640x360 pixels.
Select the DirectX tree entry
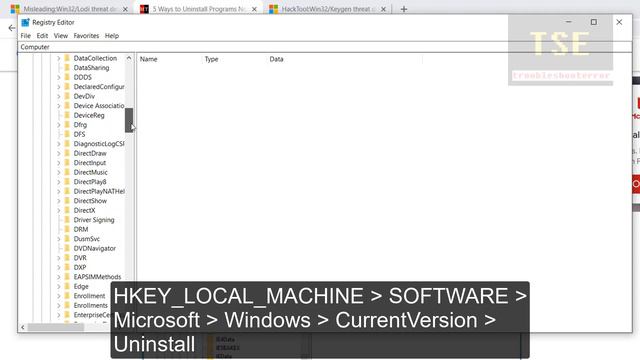click(84, 211)
